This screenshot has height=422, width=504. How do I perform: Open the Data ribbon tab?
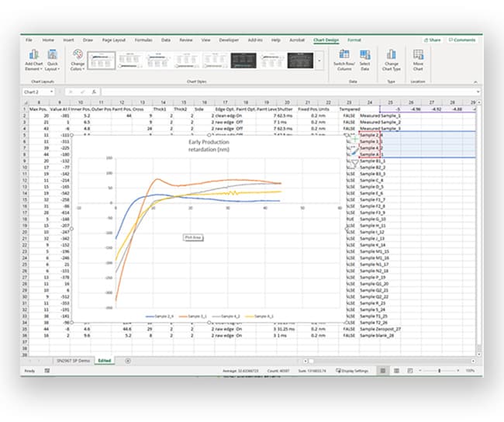[x=166, y=40]
